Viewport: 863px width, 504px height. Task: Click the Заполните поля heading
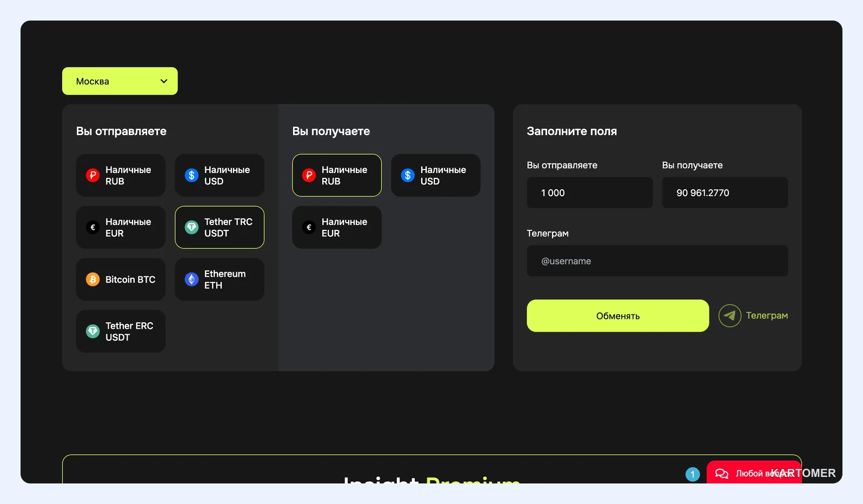point(572,131)
